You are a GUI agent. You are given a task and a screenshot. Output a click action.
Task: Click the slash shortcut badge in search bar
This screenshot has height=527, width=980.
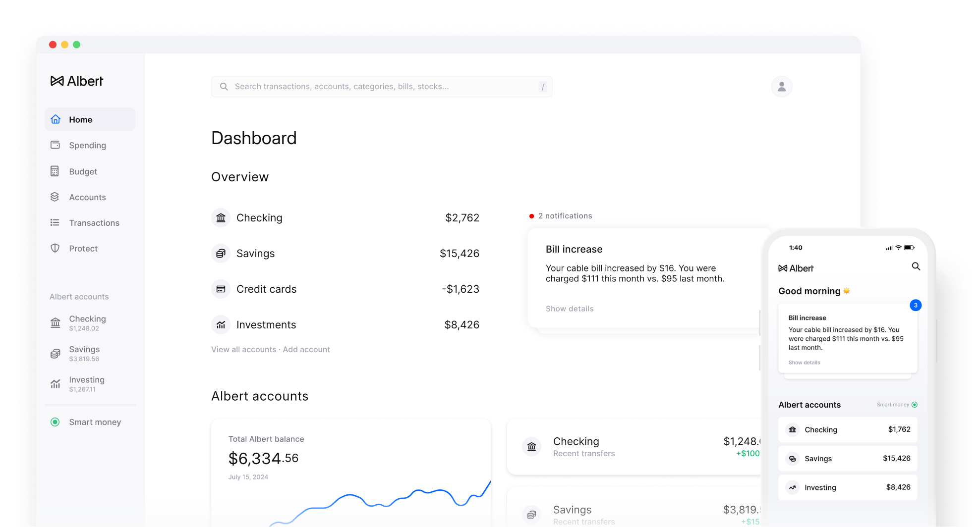[x=543, y=87]
